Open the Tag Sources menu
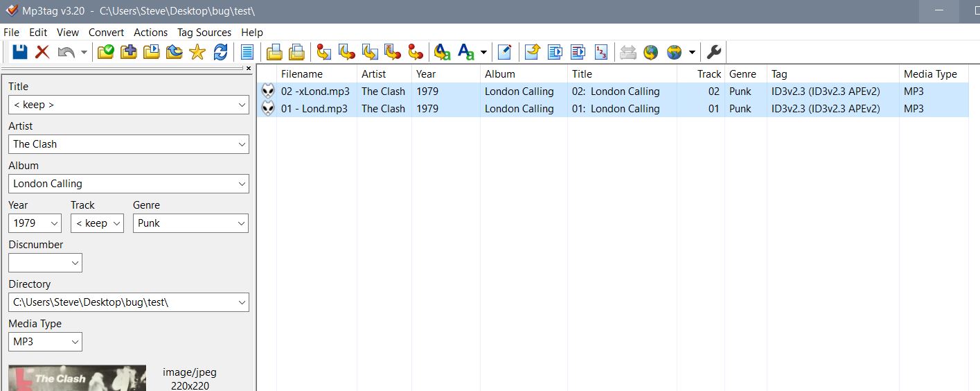This screenshot has height=391, width=980. point(204,32)
